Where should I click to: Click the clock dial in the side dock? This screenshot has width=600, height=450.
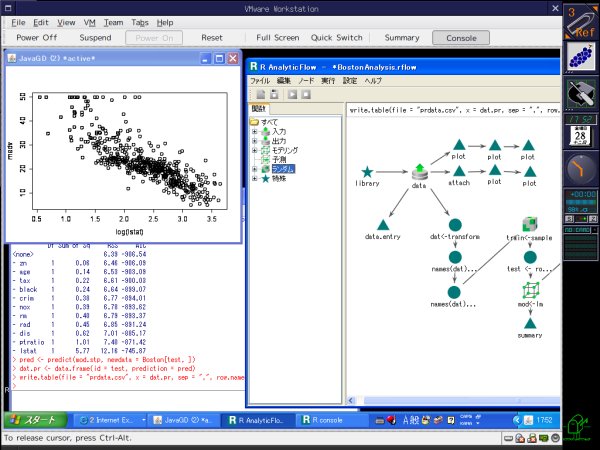pyautogui.click(x=580, y=169)
